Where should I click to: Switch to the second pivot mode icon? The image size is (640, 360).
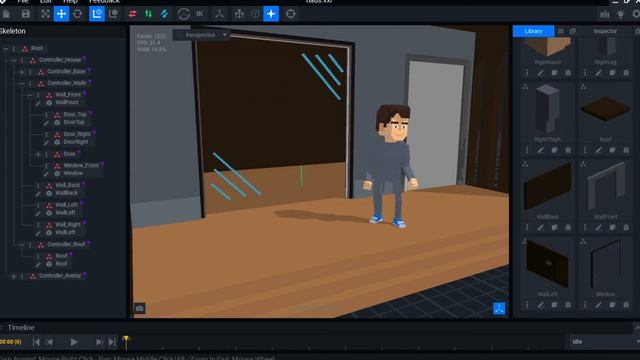pyautogui.click(x=113, y=14)
